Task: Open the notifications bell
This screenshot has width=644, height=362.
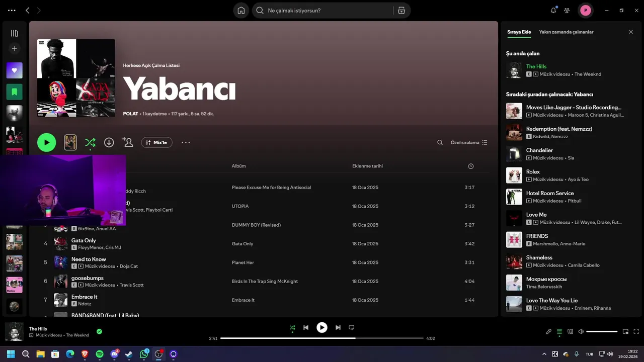Action: coord(553,10)
